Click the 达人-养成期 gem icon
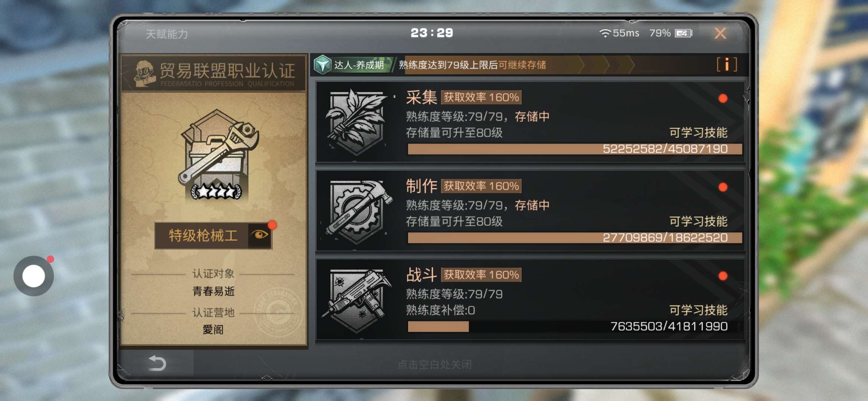The width and height of the screenshot is (868, 401). 322,65
